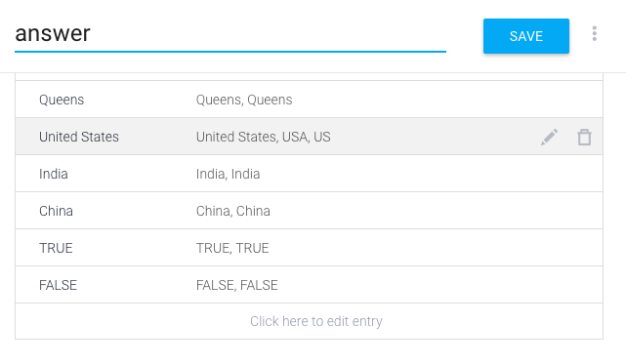This screenshot has width=626, height=364.
Task: Delete the United States entry with trash icon
Action: coord(584,138)
